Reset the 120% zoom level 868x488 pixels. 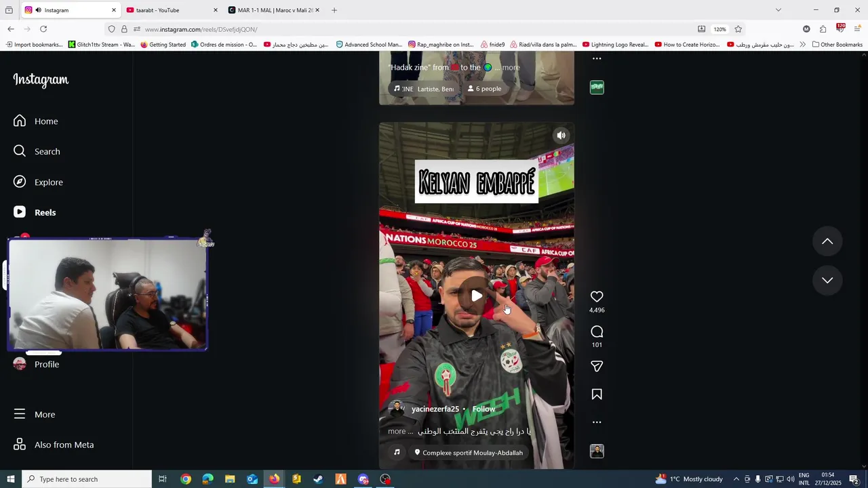click(x=719, y=29)
